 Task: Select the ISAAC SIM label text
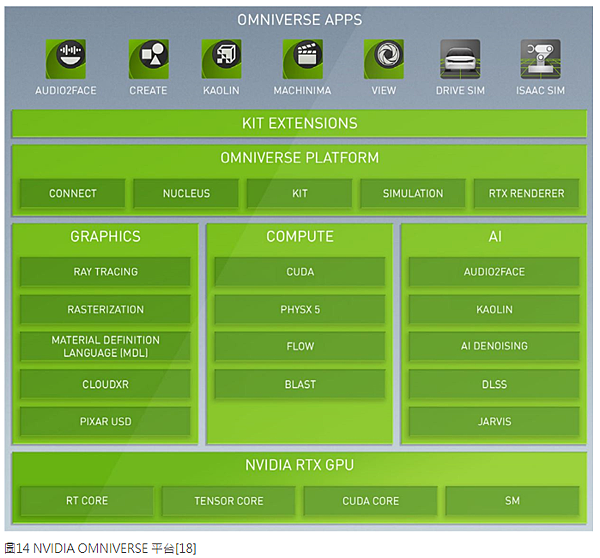tap(540, 91)
